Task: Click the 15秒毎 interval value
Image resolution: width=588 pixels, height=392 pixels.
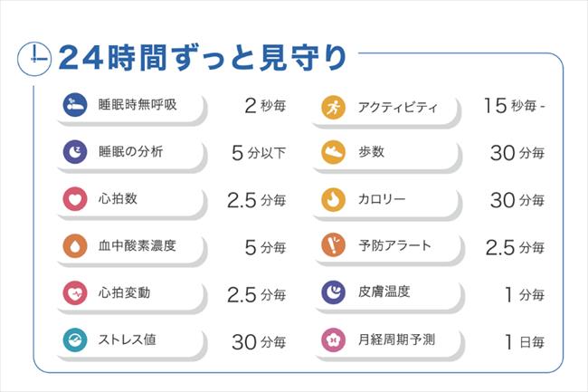Action: [x=512, y=106]
